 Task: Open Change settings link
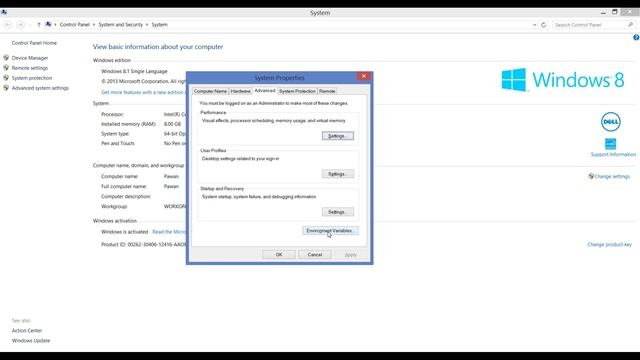[x=612, y=176]
